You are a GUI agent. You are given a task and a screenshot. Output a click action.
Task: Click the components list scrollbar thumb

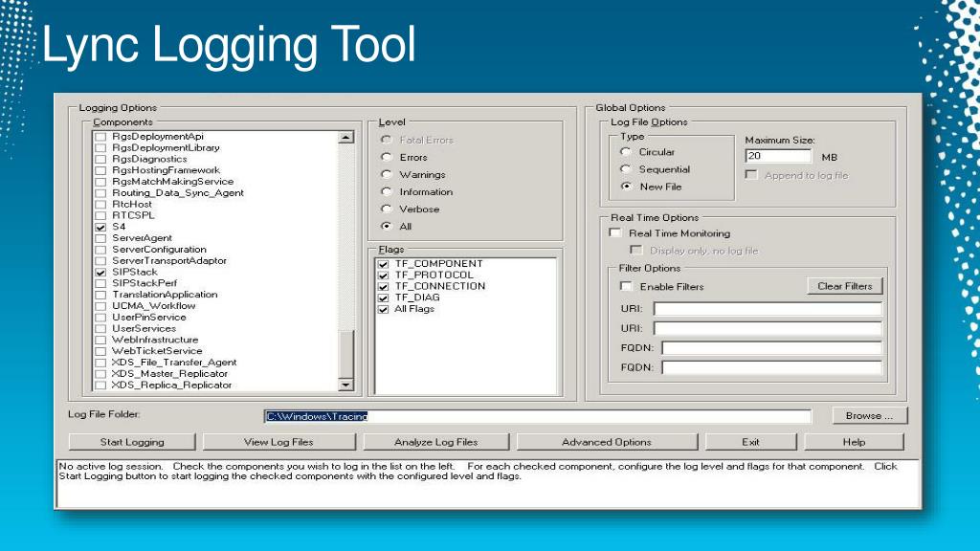tap(346, 354)
